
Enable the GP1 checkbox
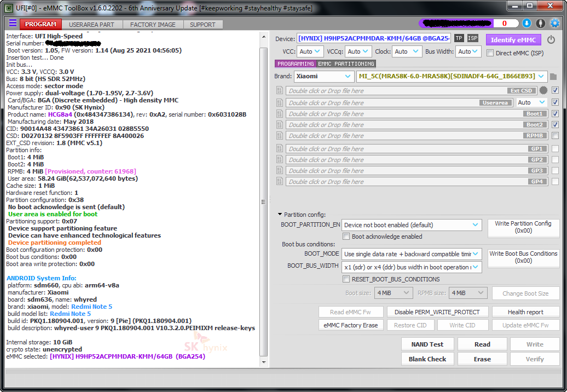click(x=555, y=148)
